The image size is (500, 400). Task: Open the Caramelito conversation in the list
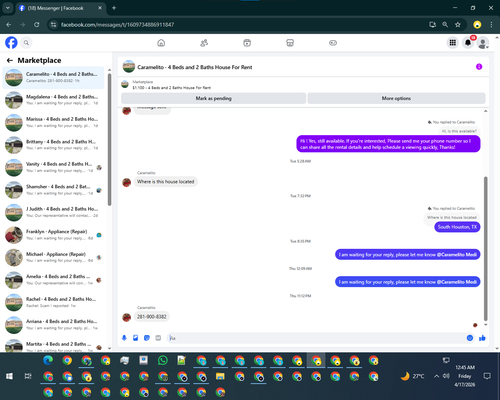point(53,77)
